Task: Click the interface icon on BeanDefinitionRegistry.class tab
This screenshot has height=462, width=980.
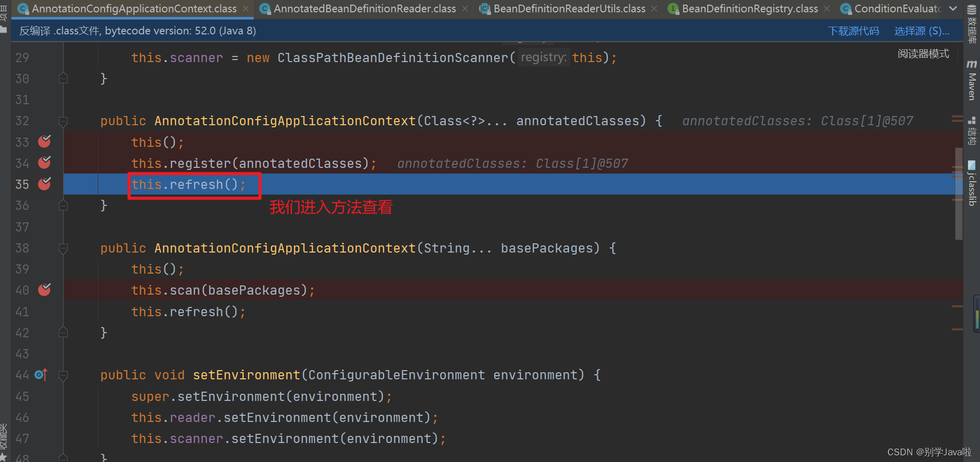Action: click(x=673, y=8)
